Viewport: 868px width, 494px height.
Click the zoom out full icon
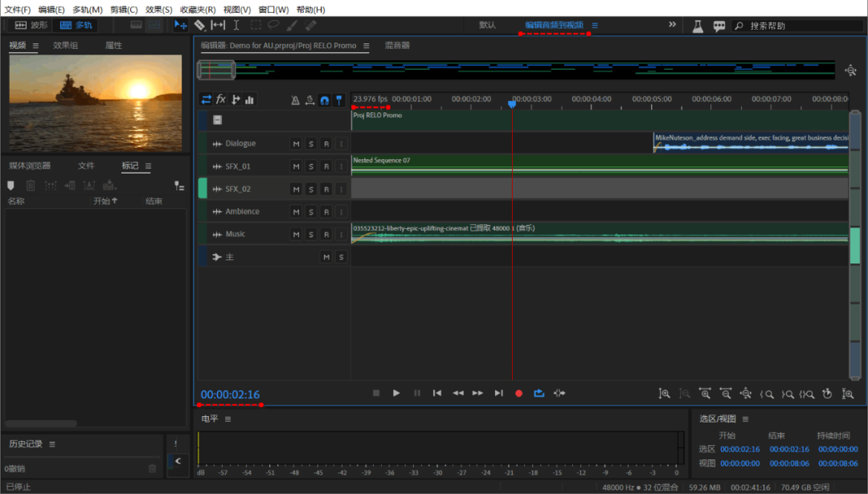746,394
